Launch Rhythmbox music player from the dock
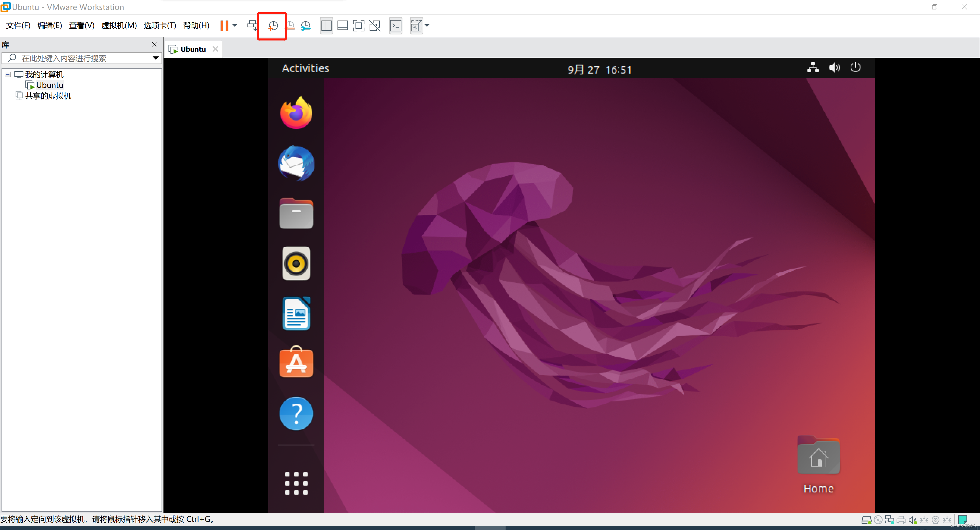The image size is (980, 530). (296, 263)
